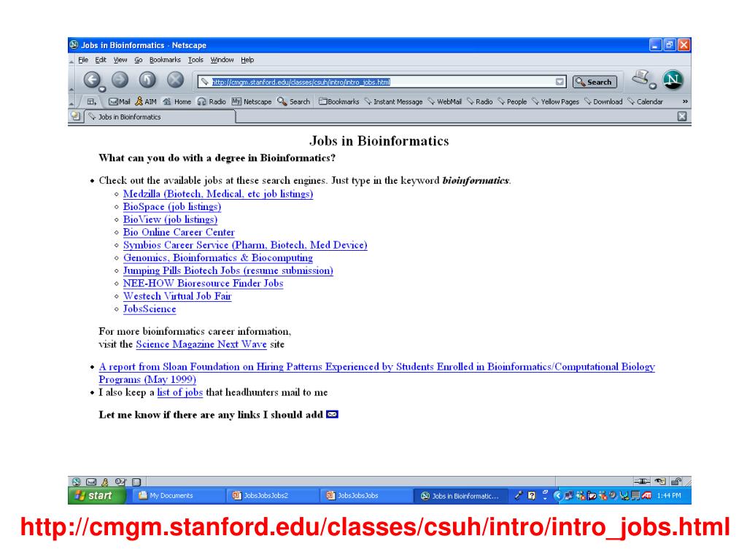Switch to JobsJobsJobs2 taskbar window
Image resolution: width=747 pixels, height=560 pixels.
[272, 496]
